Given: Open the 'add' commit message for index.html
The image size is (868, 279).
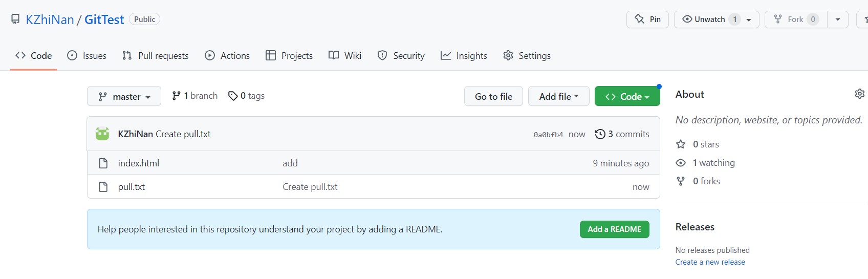Looking at the screenshot, I should pyautogui.click(x=290, y=163).
